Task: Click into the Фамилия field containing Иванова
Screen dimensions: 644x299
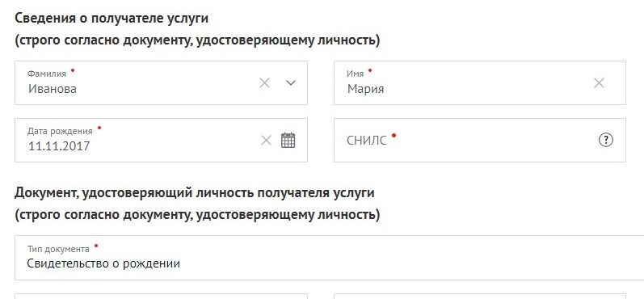Action: (x=161, y=83)
